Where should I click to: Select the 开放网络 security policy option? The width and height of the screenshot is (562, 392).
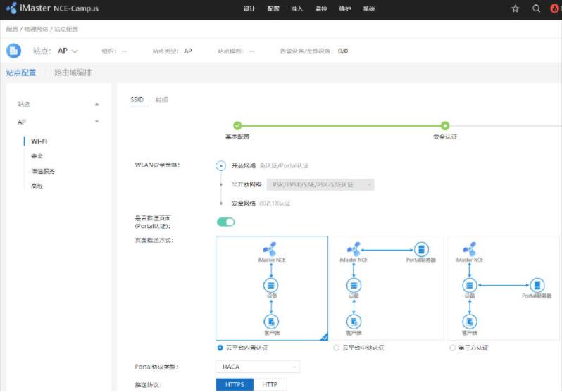221,166
